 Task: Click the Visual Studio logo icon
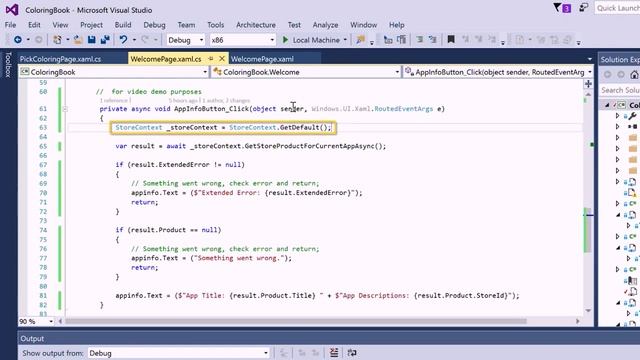click(12, 9)
